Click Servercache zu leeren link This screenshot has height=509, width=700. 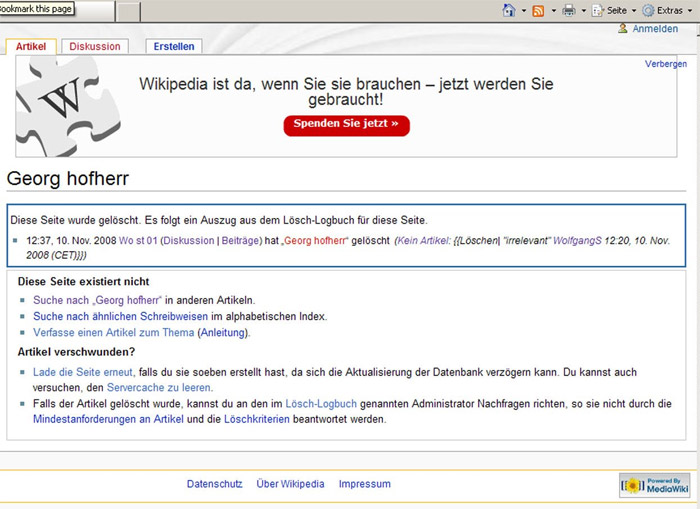[x=159, y=388]
